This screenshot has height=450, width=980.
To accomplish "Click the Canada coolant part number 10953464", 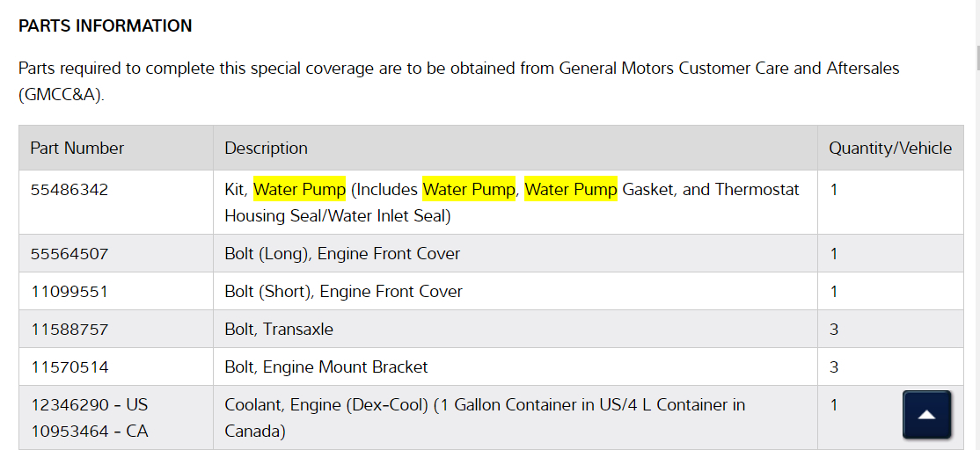I will [69, 432].
